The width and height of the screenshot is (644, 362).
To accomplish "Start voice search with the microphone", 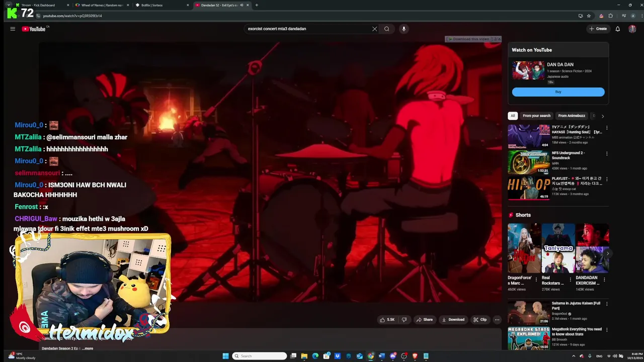I will (404, 29).
